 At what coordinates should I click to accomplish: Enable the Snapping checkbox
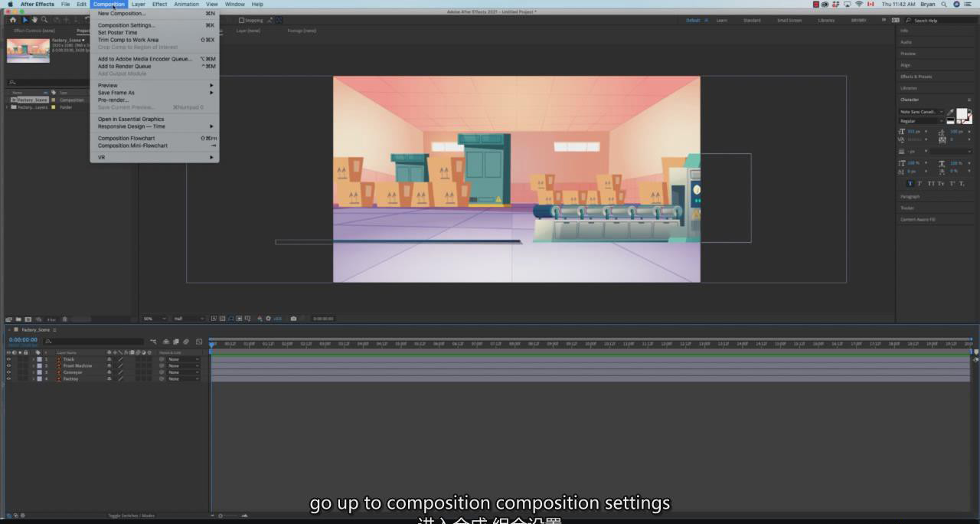click(242, 21)
